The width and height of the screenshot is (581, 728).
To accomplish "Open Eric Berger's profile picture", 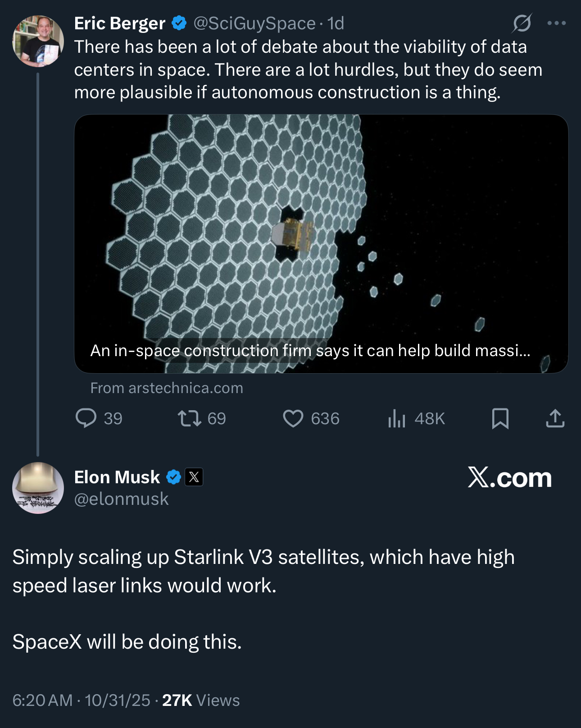I will click(38, 41).
